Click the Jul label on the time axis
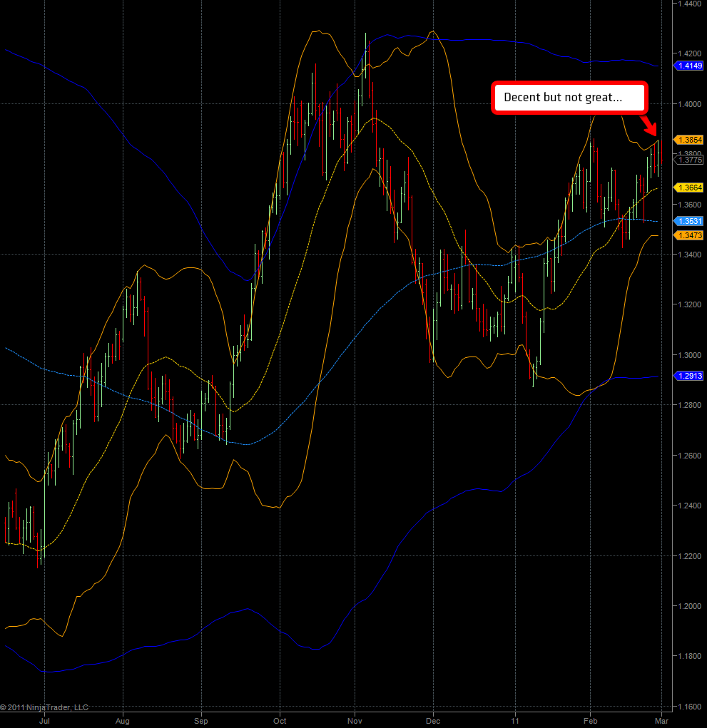This screenshot has width=707, height=728. coord(45,720)
